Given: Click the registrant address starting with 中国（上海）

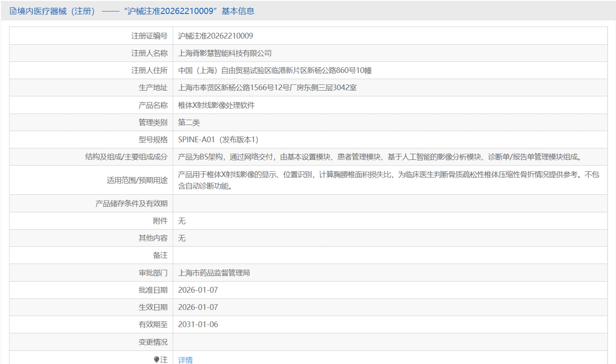Looking at the screenshot, I should click(275, 71).
